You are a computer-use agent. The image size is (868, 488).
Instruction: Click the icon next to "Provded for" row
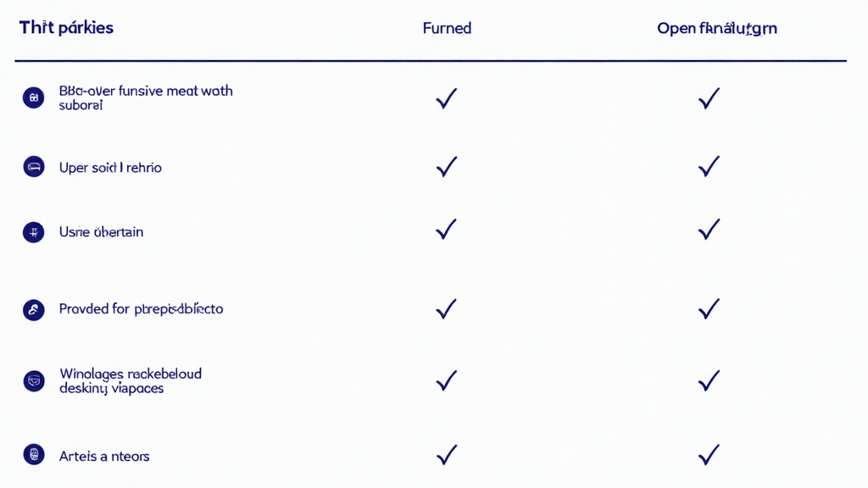pos(33,309)
